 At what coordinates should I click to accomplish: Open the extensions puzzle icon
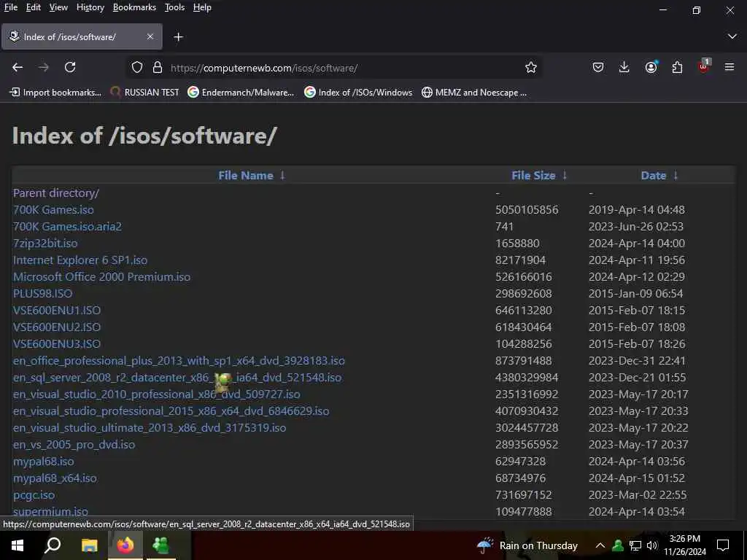coord(677,68)
